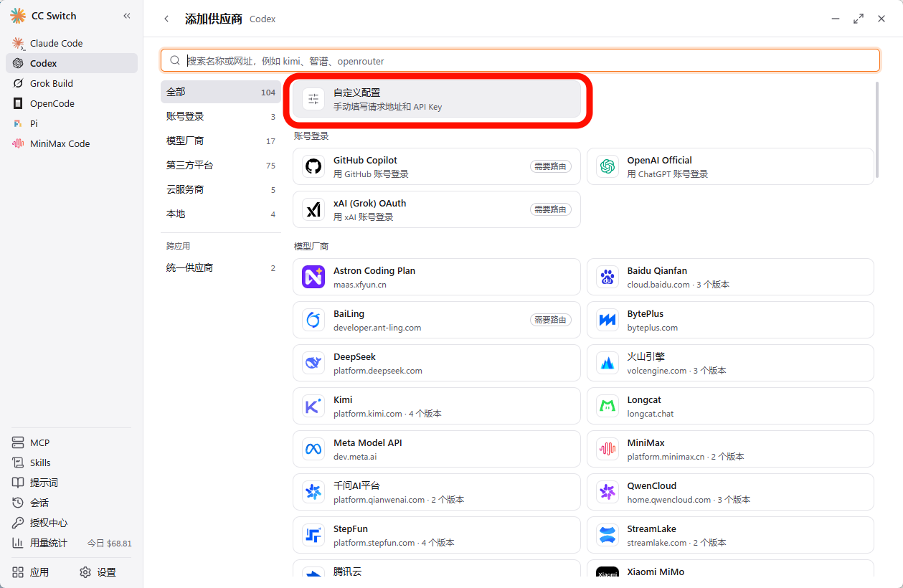Image resolution: width=903 pixels, height=588 pixels.
Task: Select the Pi app entry
Action: (72, 123)
